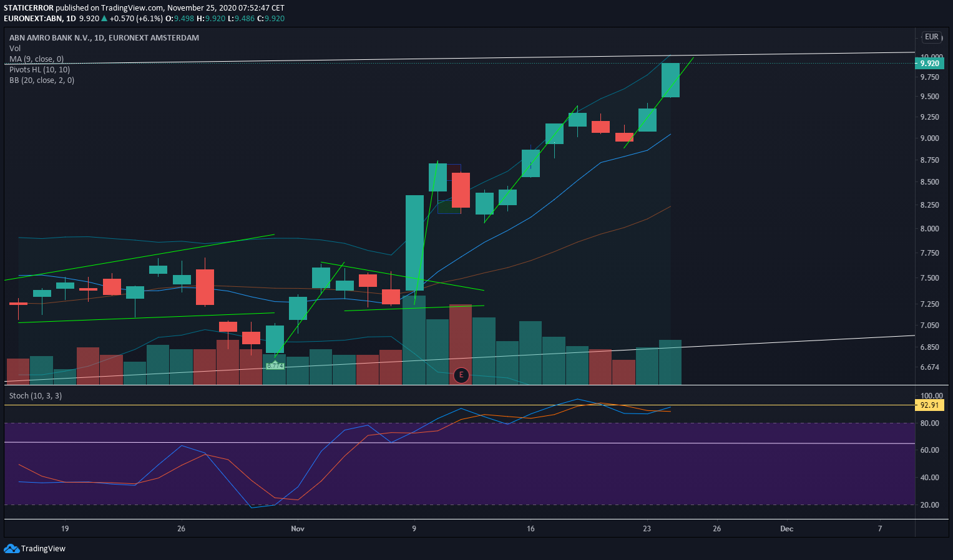Click the 80.00 Stoch axis label

pyautogui.click(x=930, y=423)
